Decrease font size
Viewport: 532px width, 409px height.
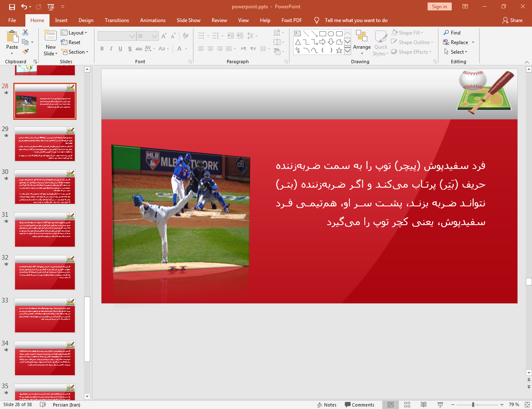click(x=173, y=36)
